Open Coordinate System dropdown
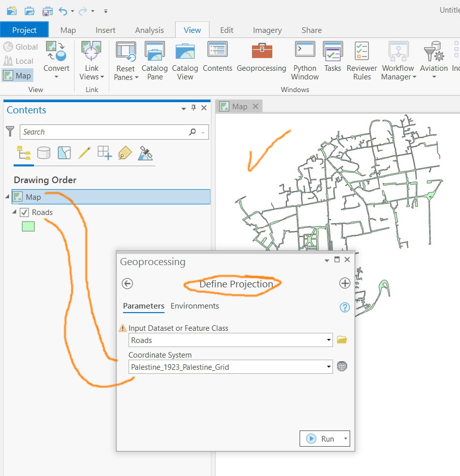Viewport: 460px width, 476px height. (329, 366)
